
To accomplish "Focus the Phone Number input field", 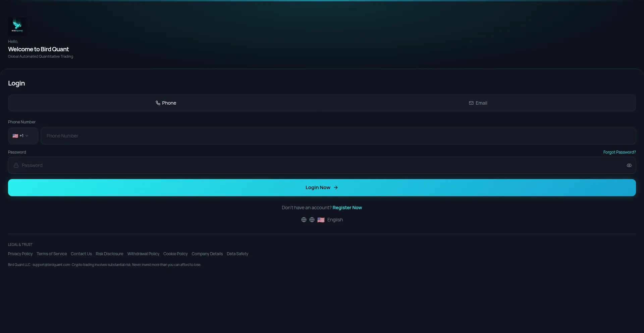I will coord(338,136).
